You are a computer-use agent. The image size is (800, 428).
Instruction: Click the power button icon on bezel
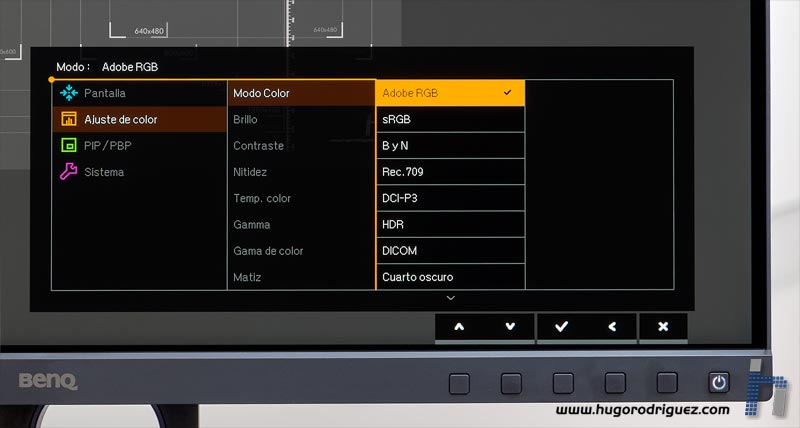pos(719,382)
